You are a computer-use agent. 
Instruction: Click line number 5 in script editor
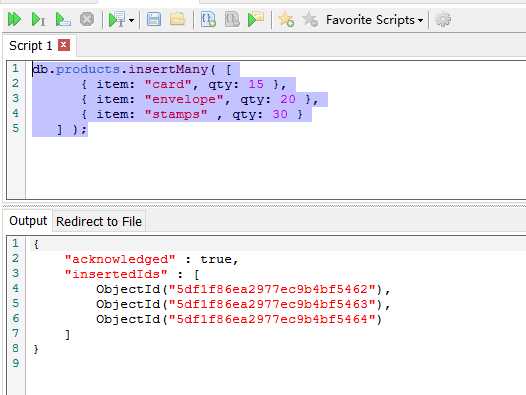click(x=15, y=128)
